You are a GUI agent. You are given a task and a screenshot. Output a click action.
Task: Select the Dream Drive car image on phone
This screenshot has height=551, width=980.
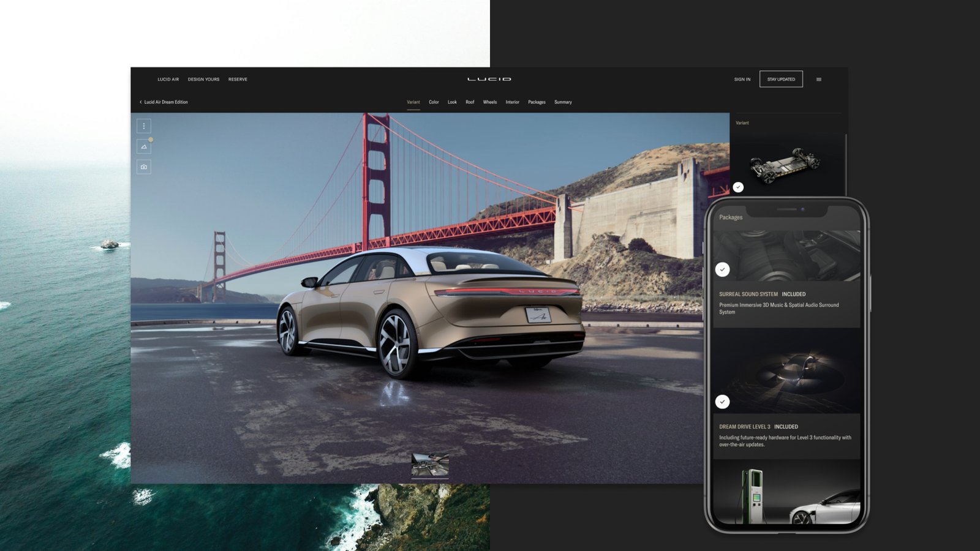tap(786, 371)
